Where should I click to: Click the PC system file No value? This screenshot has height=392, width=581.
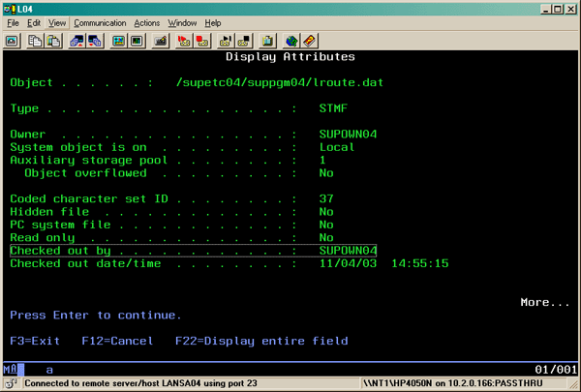click(326, 225)
